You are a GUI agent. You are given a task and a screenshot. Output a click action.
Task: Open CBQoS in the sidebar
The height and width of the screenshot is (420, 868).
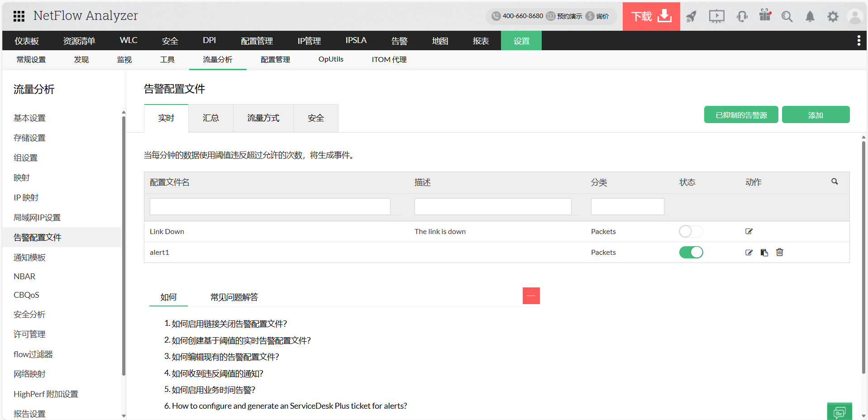click(26, 295)
